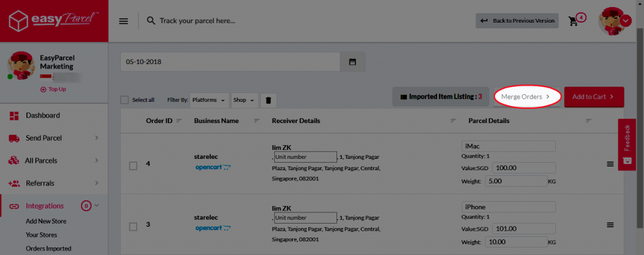Click the date field showing 05-10-2018
644x255 pixels.
click(x=230, y=62)
